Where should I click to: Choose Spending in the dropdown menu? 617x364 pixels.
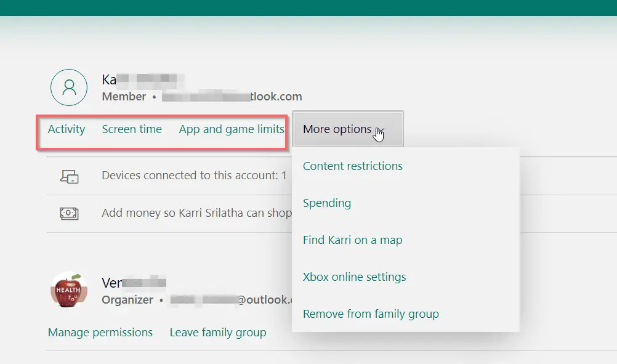[x=326, y=203]
